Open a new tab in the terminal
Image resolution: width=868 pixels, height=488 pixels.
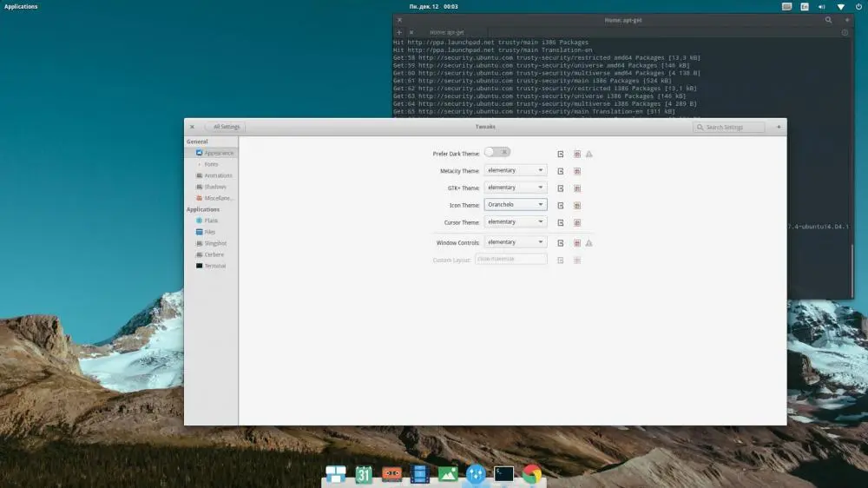(x=398, y=32)
